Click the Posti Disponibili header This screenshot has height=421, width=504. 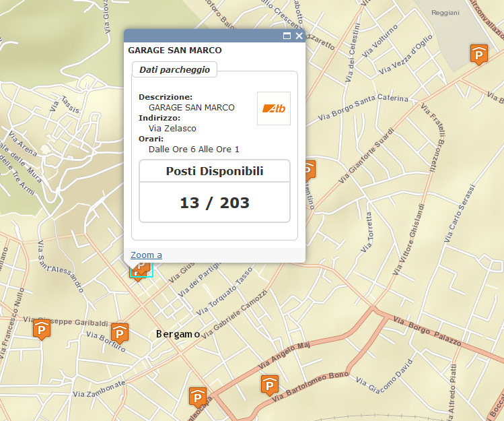pos(215,171)
